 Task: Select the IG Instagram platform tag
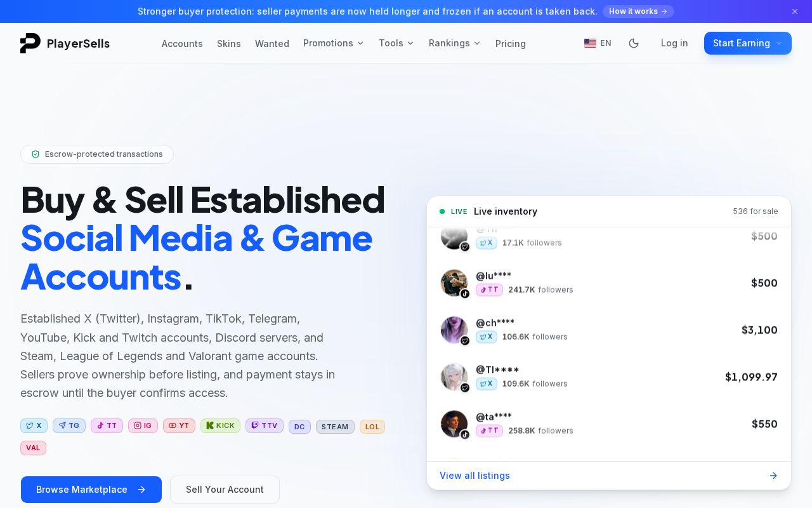click(143, 426)
